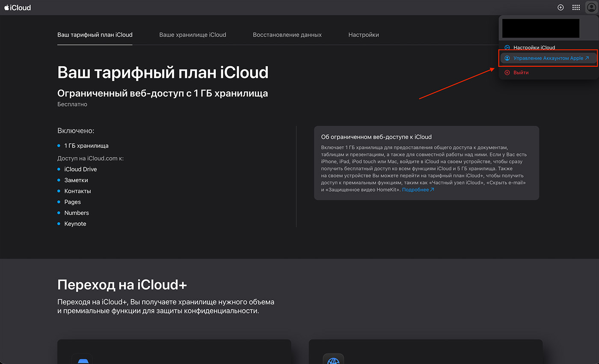This screenshot has width=599, height=364.
Task: Go to the Настройки tab
Action: point(363,35)
